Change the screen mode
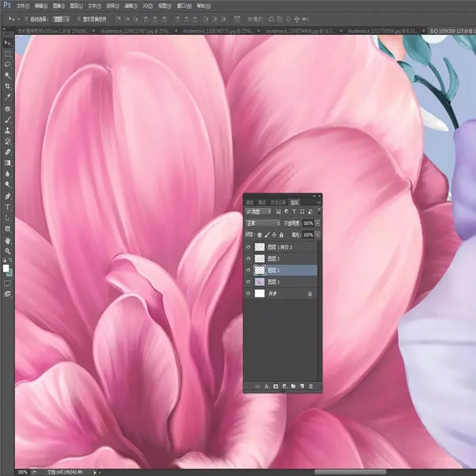This screenshot has height=476, width=476. coord(8,294)
